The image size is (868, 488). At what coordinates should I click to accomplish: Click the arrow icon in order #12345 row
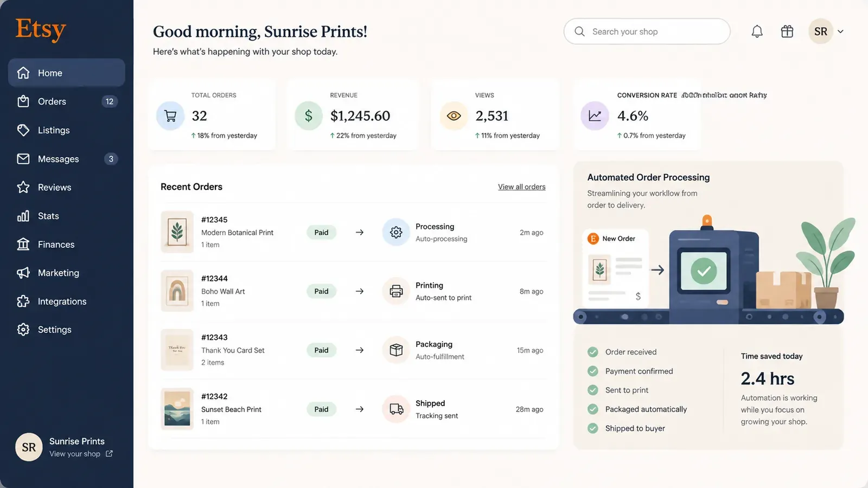(x=360, y=232)
